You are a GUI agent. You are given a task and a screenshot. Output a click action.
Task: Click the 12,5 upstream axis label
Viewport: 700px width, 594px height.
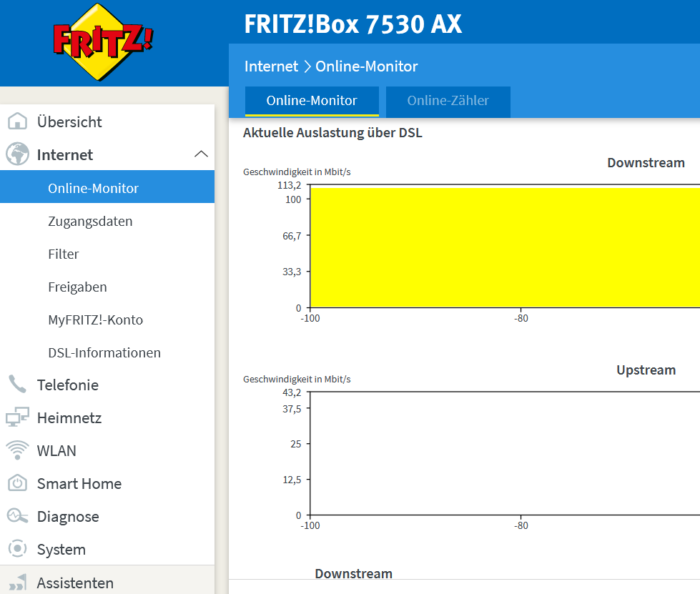(x=292, y=480)
